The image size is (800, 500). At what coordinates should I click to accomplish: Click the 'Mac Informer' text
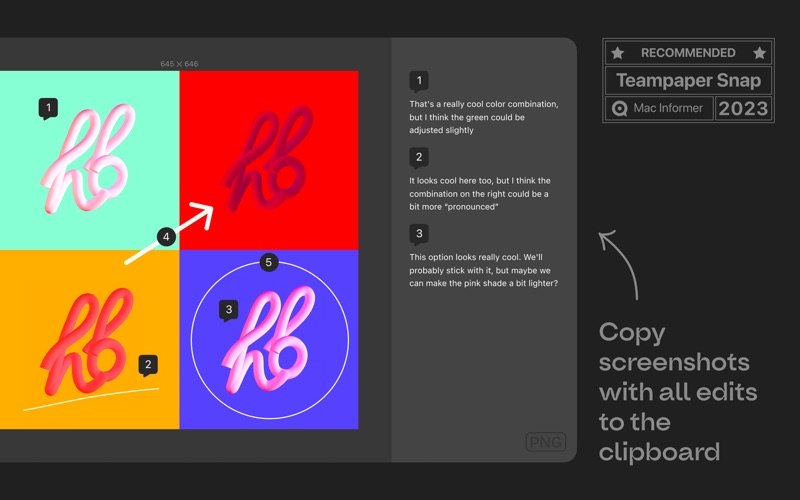click(x=668, y=108)
